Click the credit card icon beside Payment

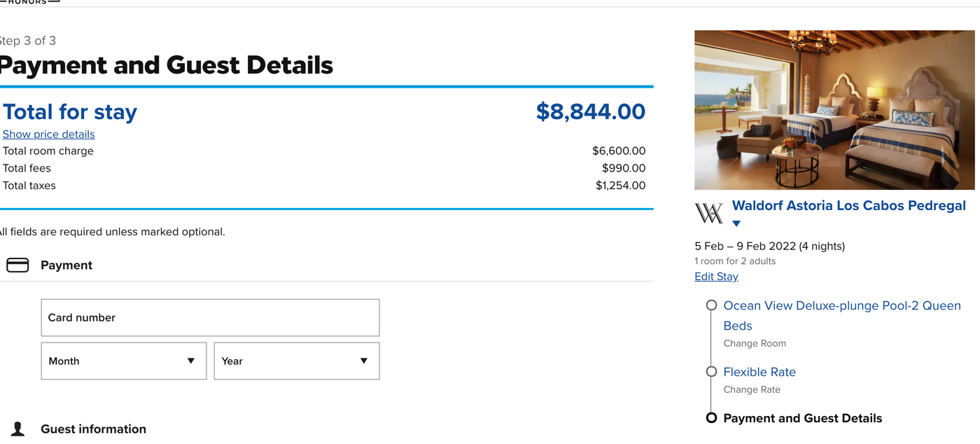pos(17,265)
